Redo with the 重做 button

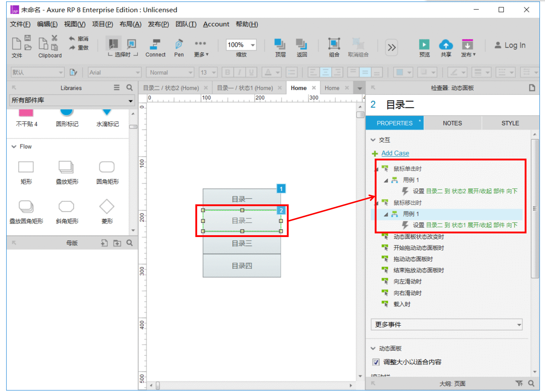point(79,48)
